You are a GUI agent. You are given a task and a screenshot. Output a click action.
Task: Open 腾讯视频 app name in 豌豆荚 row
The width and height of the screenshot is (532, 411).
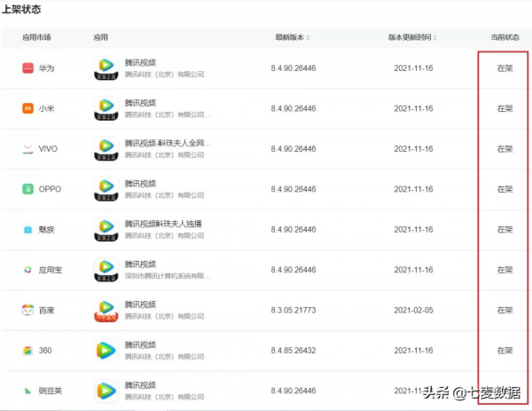140,385
